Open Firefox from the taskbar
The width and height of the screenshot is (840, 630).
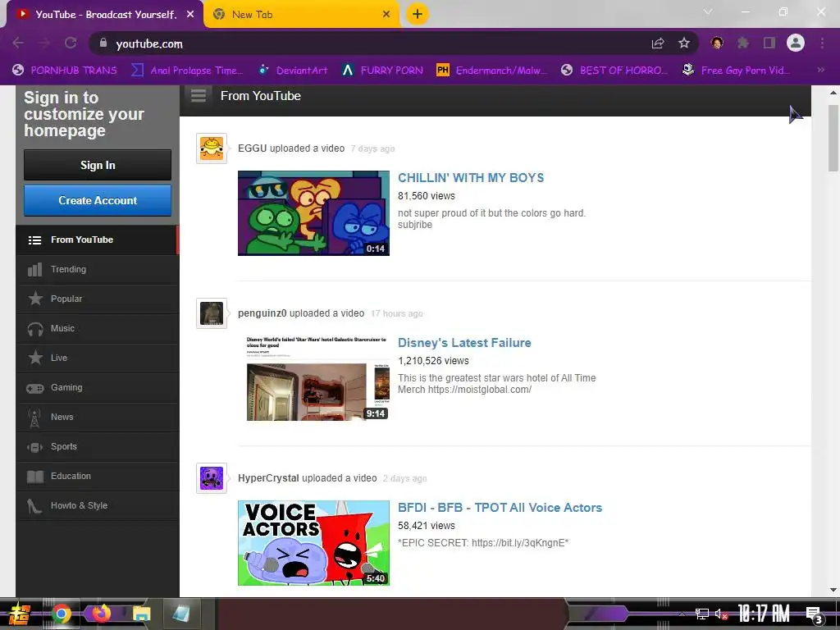101,613
